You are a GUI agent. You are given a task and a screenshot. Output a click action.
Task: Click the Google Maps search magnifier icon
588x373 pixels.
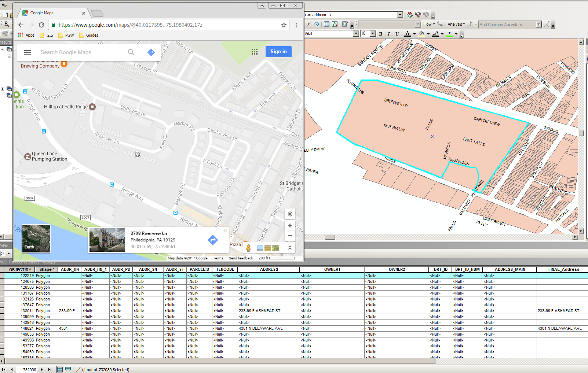[131, 52]
